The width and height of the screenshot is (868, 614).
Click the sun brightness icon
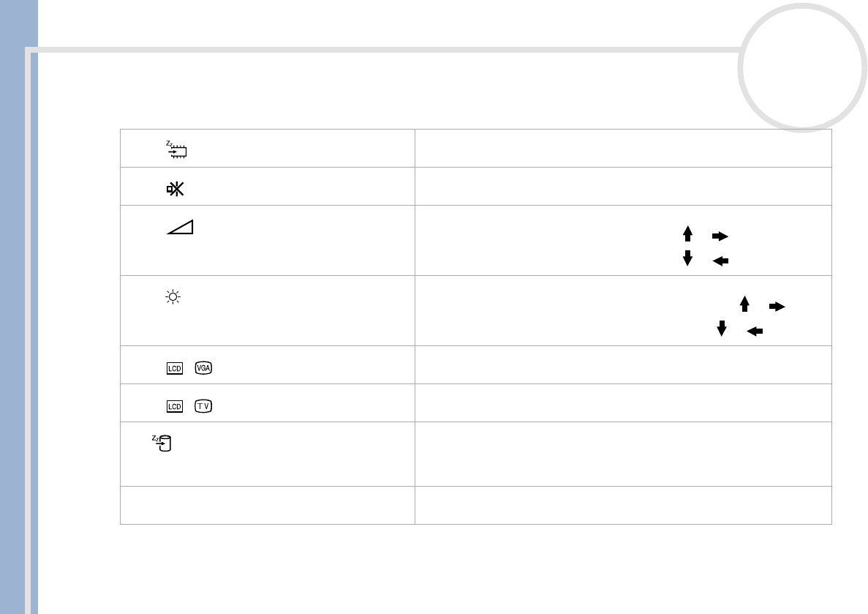(x=173, y=296)
